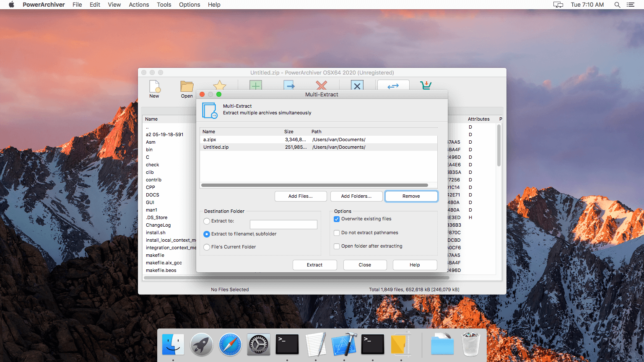This screenshot has width=644, height=362.
Task: Open the Actions menu
Action: pos(139,5)
